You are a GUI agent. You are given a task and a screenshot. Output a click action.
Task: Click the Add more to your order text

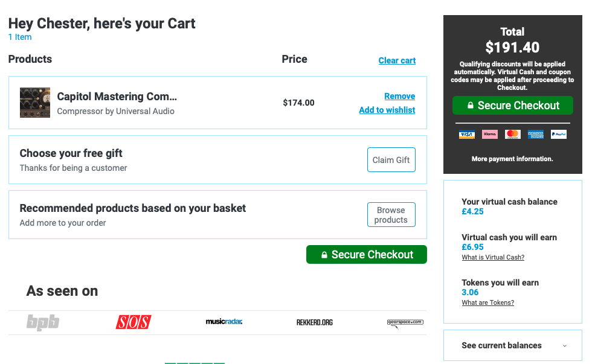tap(63, 223)
